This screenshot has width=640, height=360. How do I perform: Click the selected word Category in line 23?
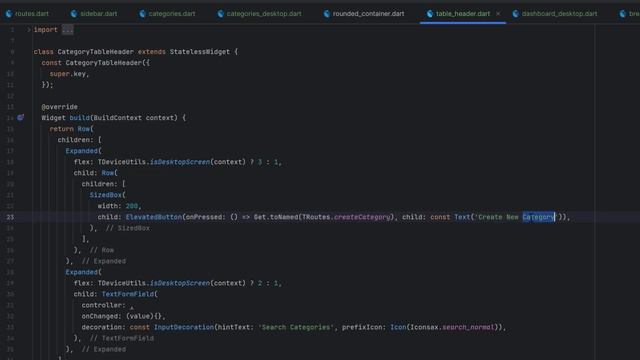(539, 217)
